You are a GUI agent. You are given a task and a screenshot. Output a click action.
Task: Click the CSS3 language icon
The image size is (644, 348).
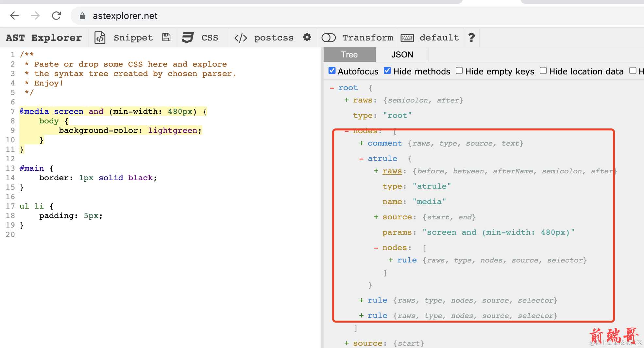click(188, 38)
